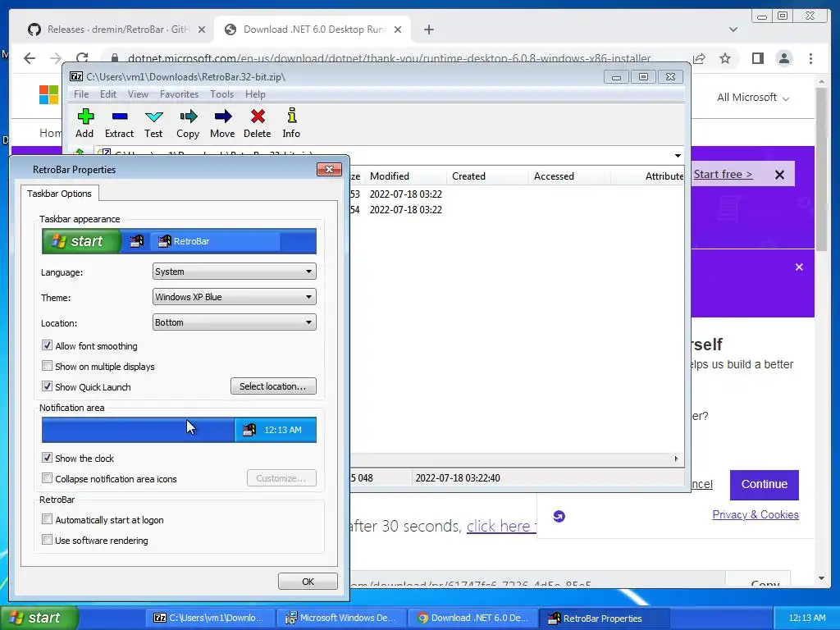
Task: Open the Favorites menu in 7-Zip
Action: click(x=179, y=94)
